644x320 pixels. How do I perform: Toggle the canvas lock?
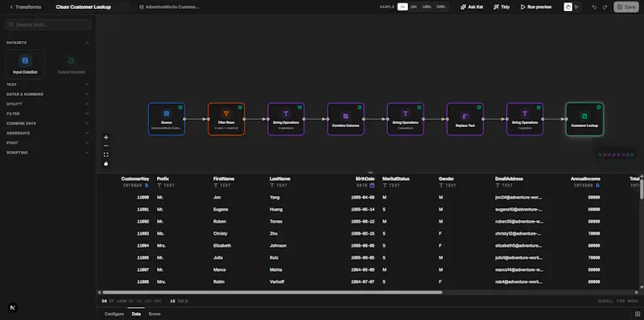tap(106, 163)
